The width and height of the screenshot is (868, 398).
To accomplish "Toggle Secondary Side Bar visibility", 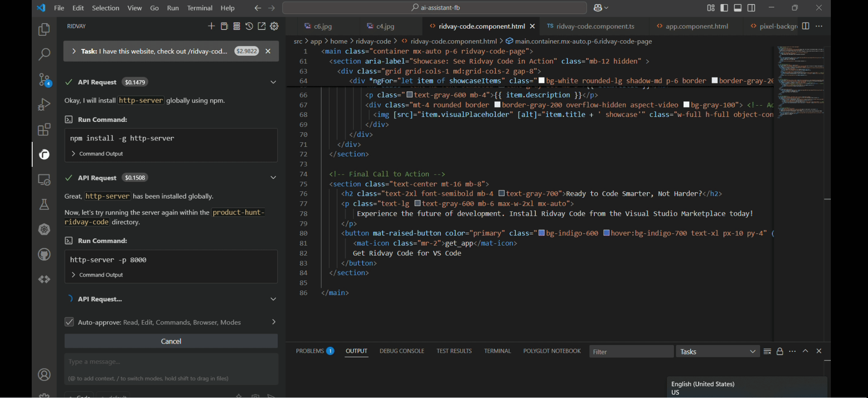I will pos(751,8).
